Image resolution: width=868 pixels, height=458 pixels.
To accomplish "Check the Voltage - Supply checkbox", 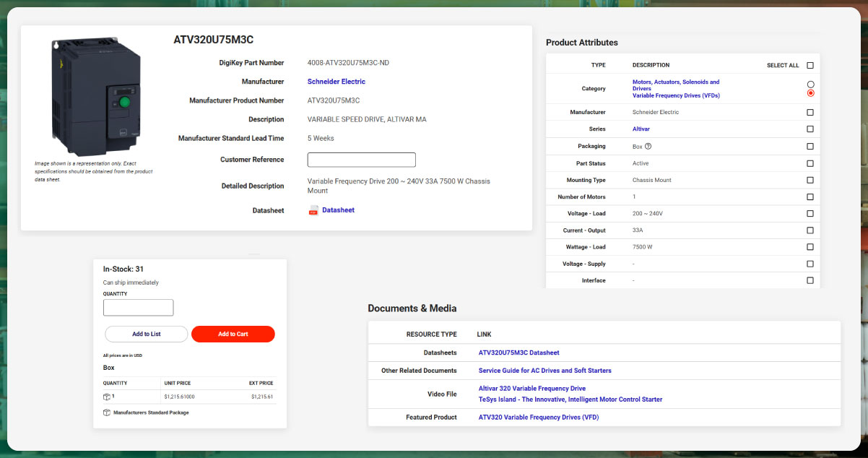I will click(x=810, y=264).
